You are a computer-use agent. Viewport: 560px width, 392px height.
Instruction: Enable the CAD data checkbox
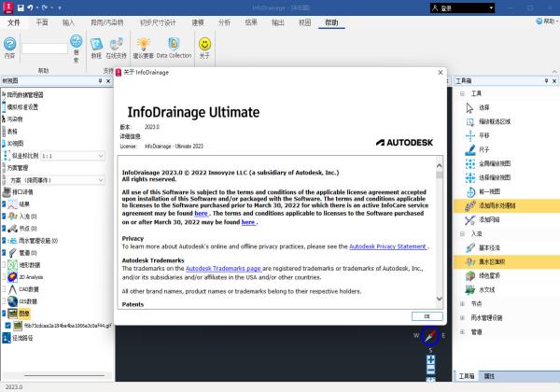4,289
